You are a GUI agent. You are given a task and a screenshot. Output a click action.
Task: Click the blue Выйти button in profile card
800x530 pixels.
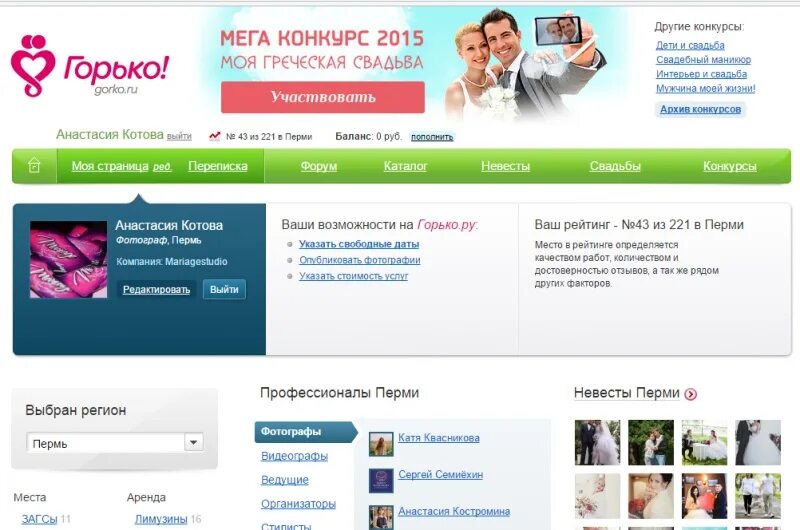pos(224,289)
